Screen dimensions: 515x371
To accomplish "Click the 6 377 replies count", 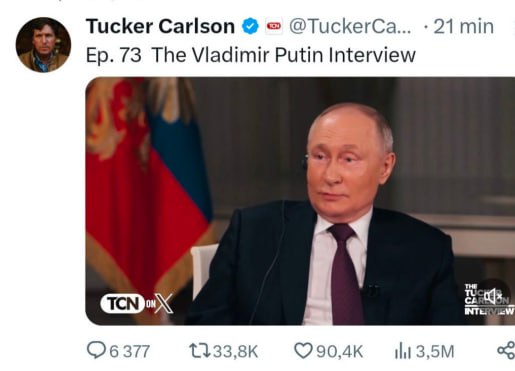I will coord(130,352).
